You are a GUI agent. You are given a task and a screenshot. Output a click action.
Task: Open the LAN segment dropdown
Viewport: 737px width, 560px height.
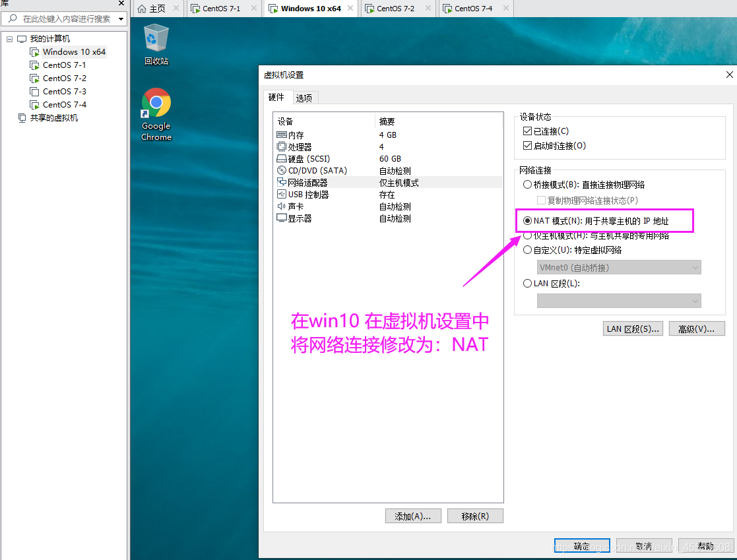click(x=618, y=301)
